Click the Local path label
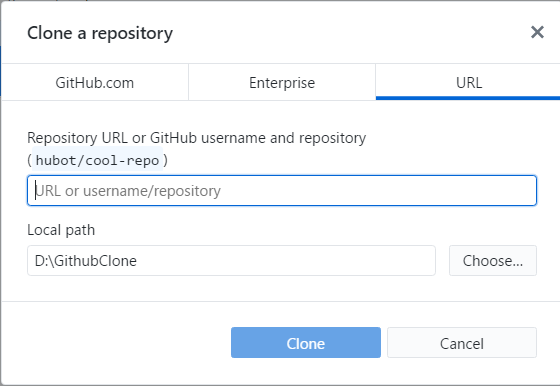The width and height of the screenshot is (560, 386). tap(61, 230)
